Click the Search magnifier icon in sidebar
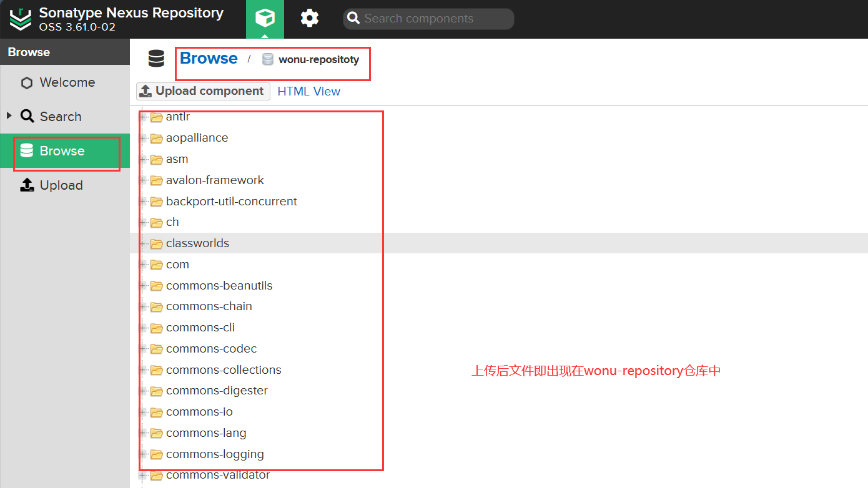The width and height of the screenshot is (868, 488). 27,116
